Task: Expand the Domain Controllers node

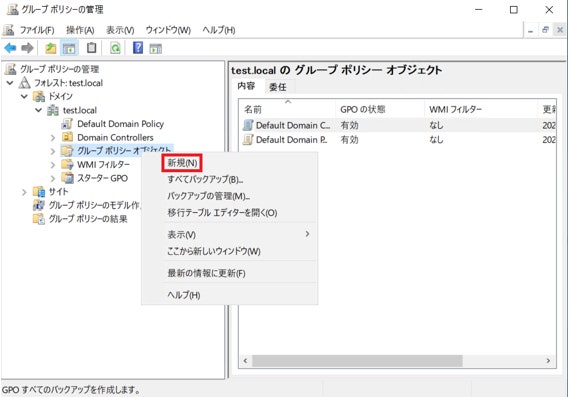Action: pyautogui.click(x=53, y=138)
